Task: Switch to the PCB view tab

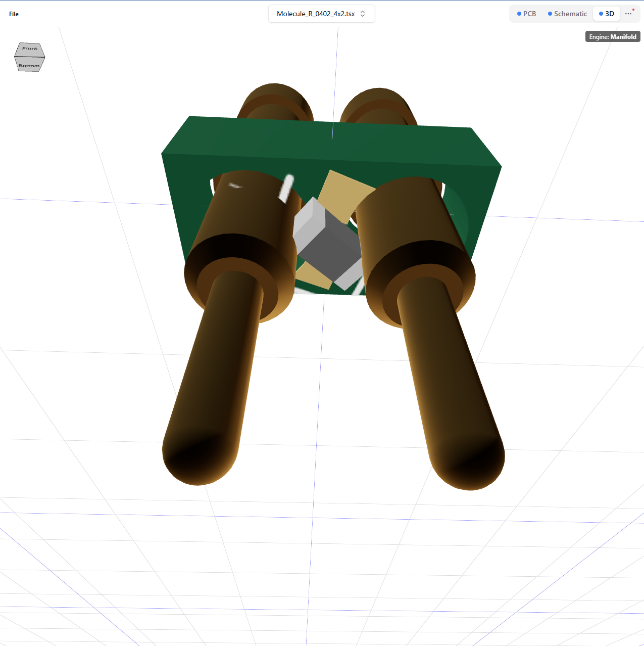Action: [526, 14]
